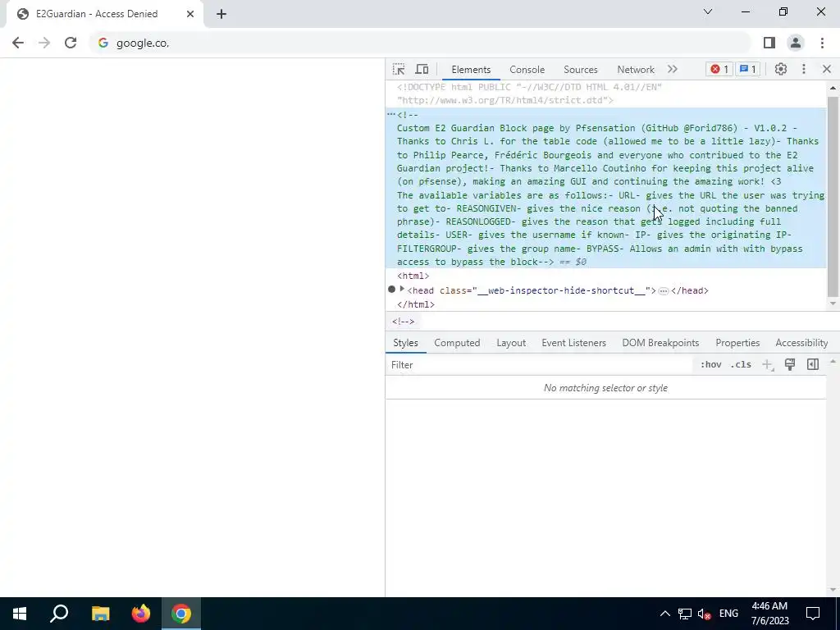Click the Google site icon in address bar
The image size is (840, 630).
tap(103, 43)
